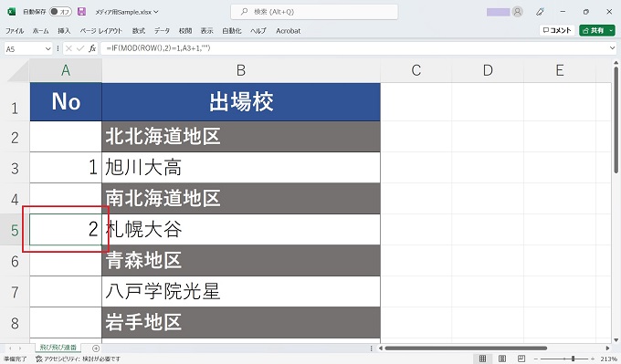Select cell with 八戸学院光星
This screenshot has height=364, width=621.
[241, 291]
